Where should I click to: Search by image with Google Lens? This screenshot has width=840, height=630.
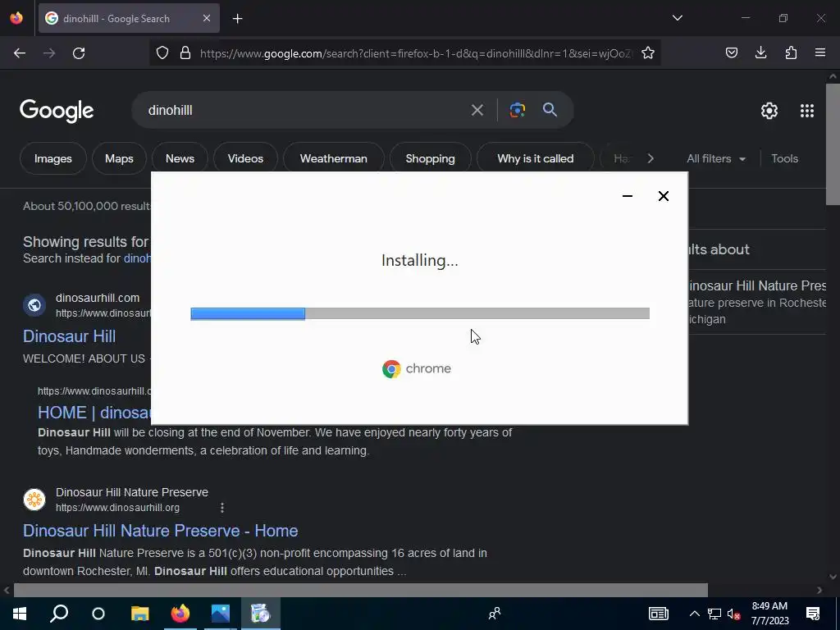click(x=518, y=110)
